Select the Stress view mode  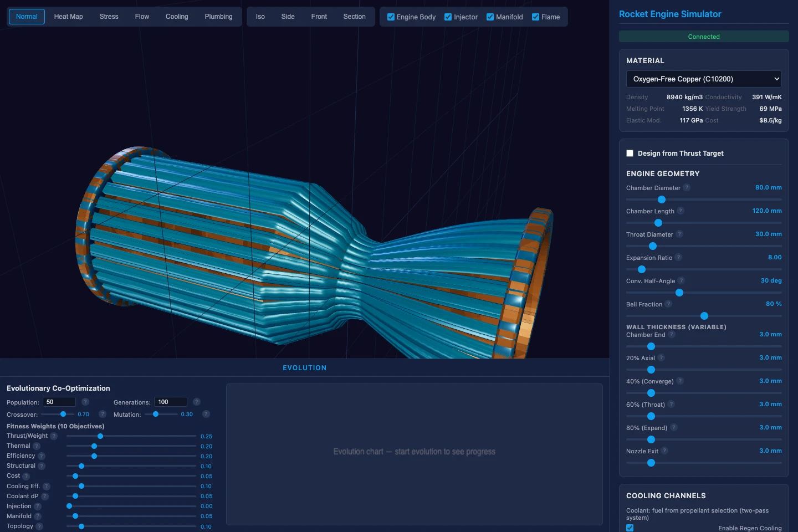coord(109,17)
